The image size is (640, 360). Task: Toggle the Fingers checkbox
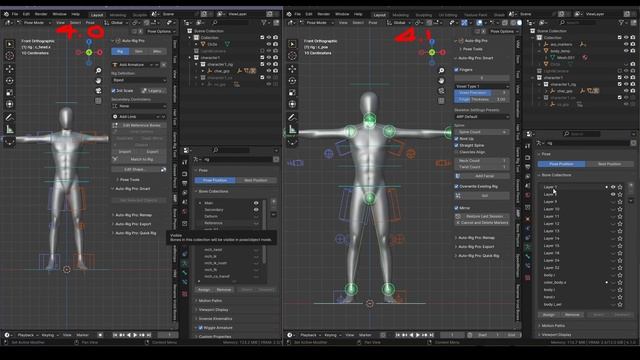[x=457, y=70]
